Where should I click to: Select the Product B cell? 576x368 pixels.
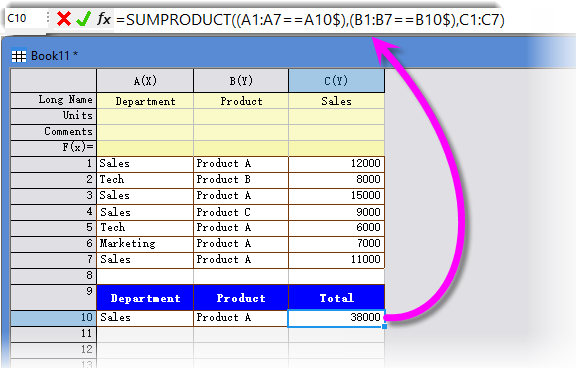[241, 180]
